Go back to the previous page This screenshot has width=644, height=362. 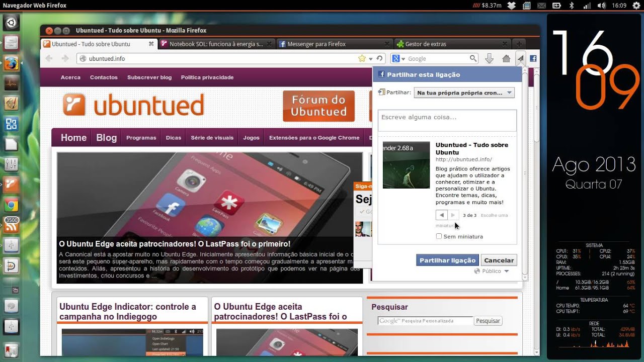[49, 58]
